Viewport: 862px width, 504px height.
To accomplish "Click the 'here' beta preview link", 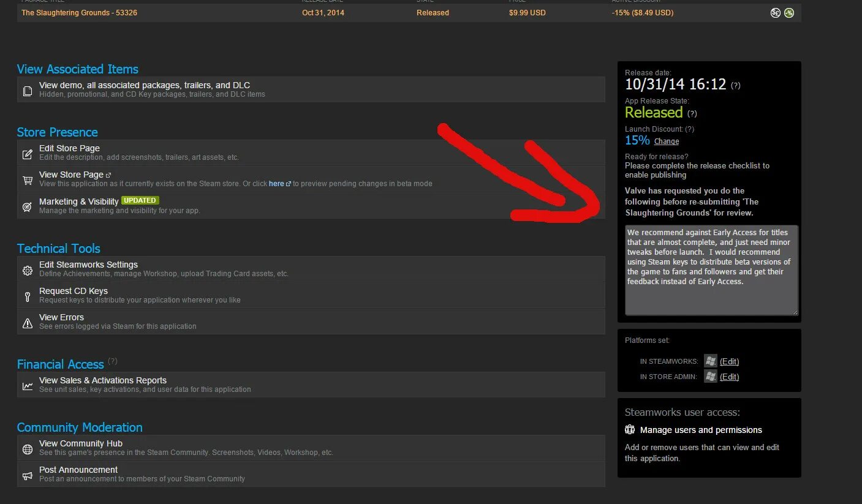I will pyautogui.click(x=276, y=184).
